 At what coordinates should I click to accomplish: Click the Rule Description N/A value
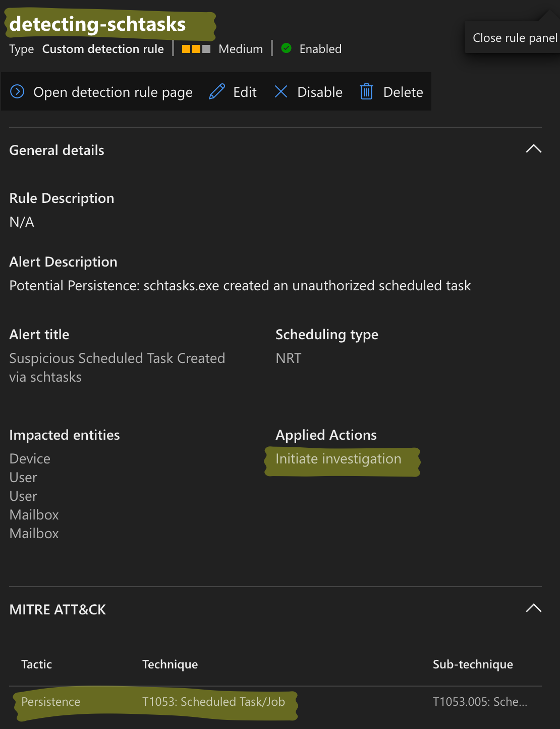pyautogui.click(x=22, y=222)
